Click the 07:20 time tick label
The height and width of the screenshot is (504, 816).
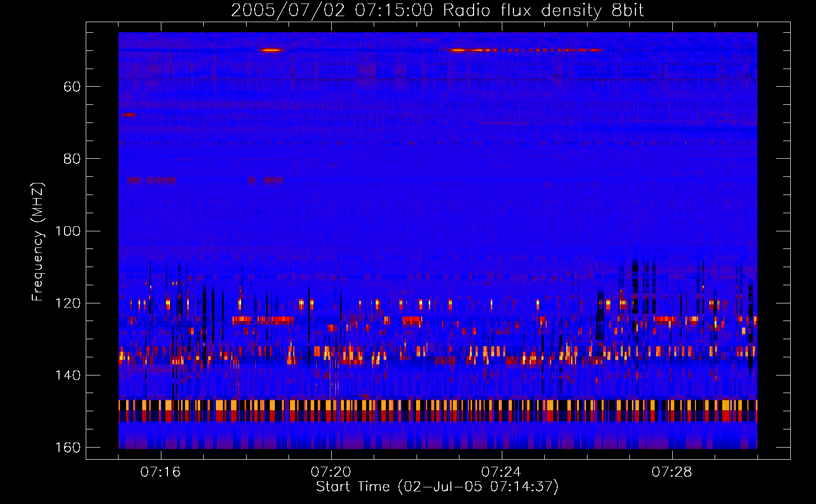(331, 472)
